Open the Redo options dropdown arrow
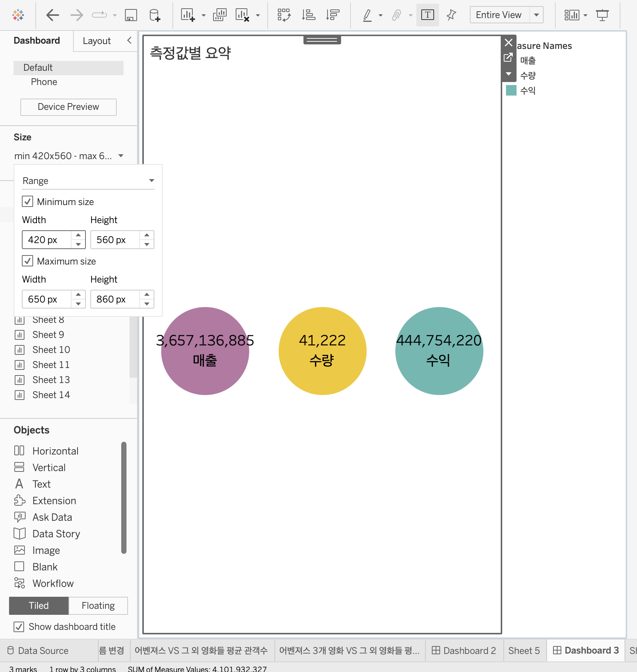The width and height of the screenshot is (637, 672). point(115,15)
